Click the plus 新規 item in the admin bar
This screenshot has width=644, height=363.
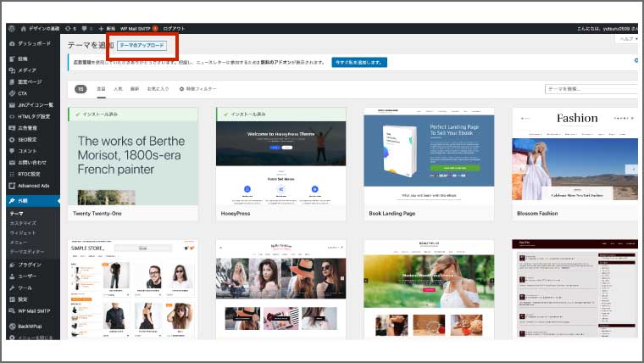[107, 28]
